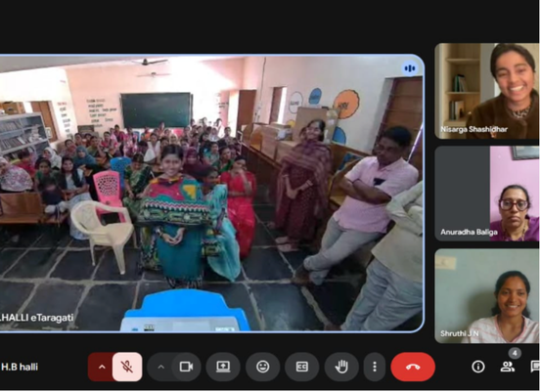Open the chat panel
This screenshot has height=392, width=540.
click(x=535, y=367)
